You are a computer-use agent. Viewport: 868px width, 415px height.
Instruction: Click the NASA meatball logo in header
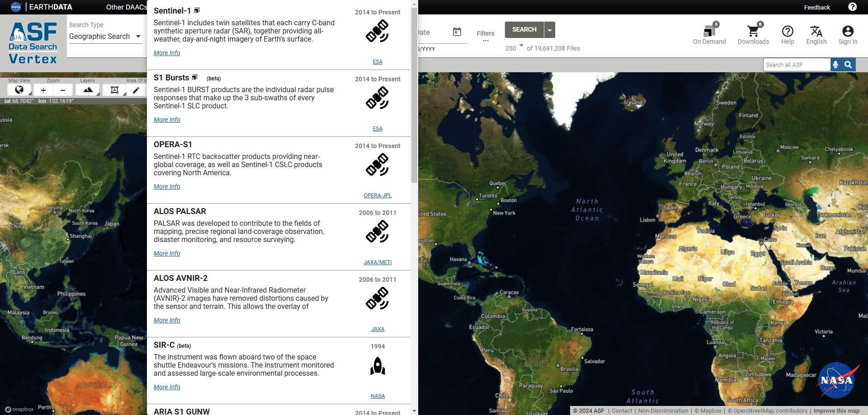pyautogui.click(x=16, y=7)
